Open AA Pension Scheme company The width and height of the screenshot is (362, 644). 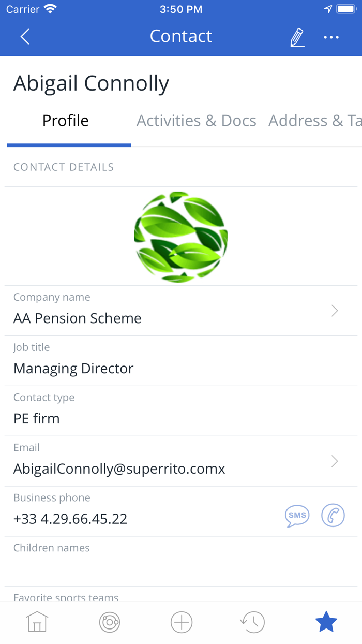pyautogui.click(x=78, y=318)
